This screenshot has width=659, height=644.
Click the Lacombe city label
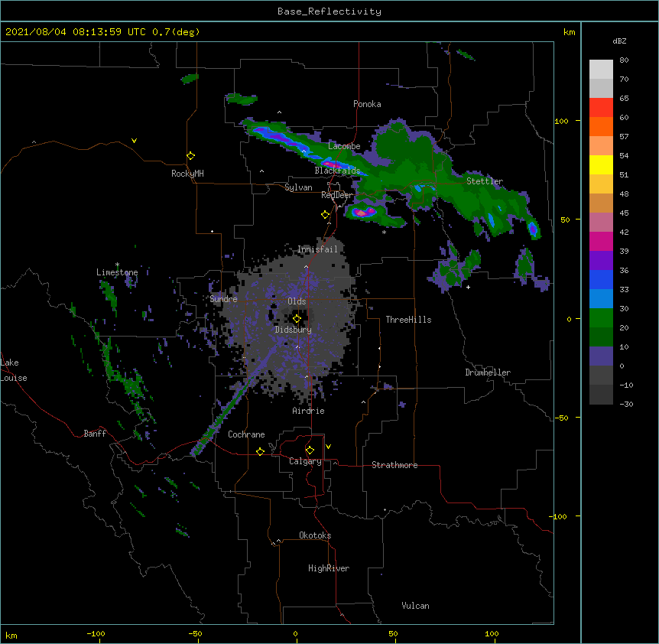(344, 146)
